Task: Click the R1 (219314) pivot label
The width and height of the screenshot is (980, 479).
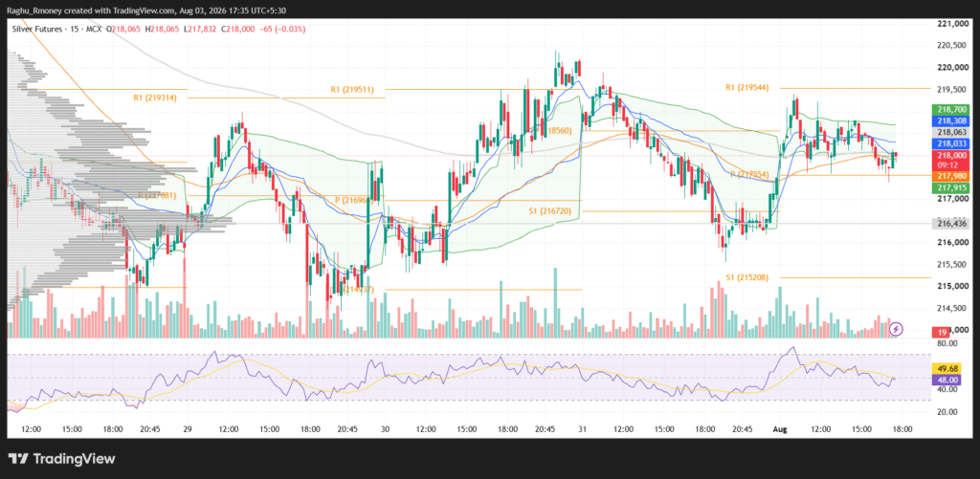Action: 154,98
